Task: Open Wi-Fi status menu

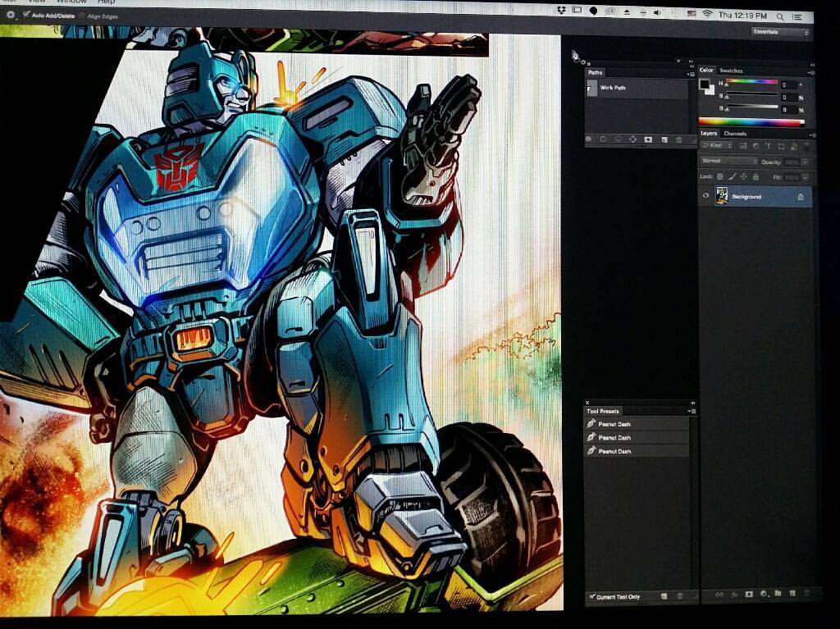Action: 707,15
